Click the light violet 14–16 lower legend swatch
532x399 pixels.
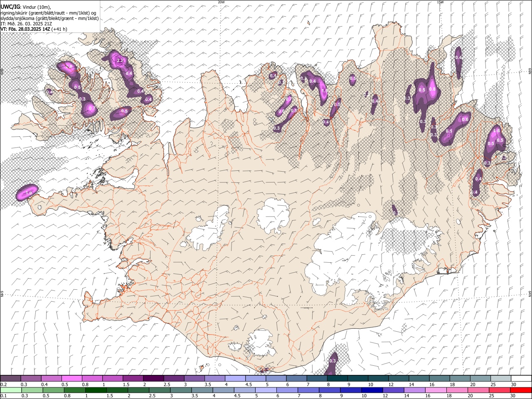pos(414,390)
